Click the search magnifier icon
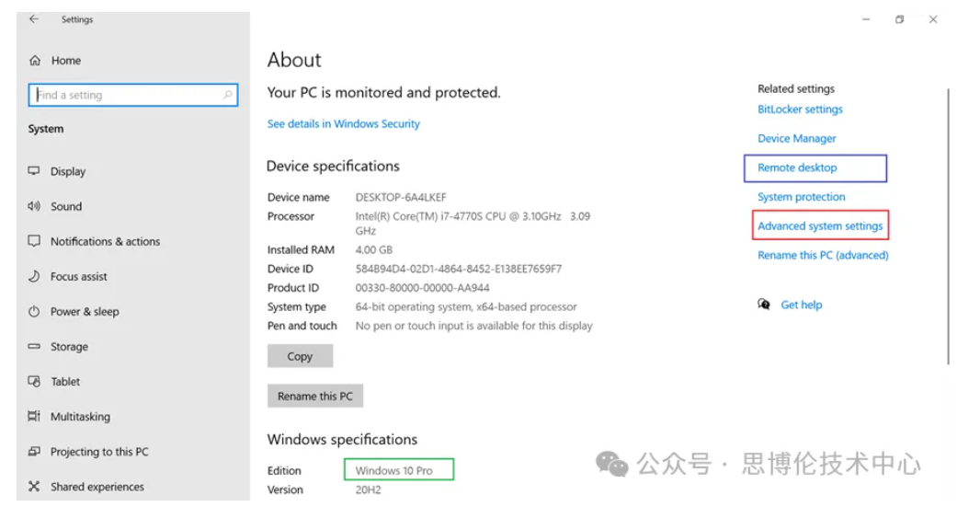This screenshot has height=507, width=980. [228, 95]
